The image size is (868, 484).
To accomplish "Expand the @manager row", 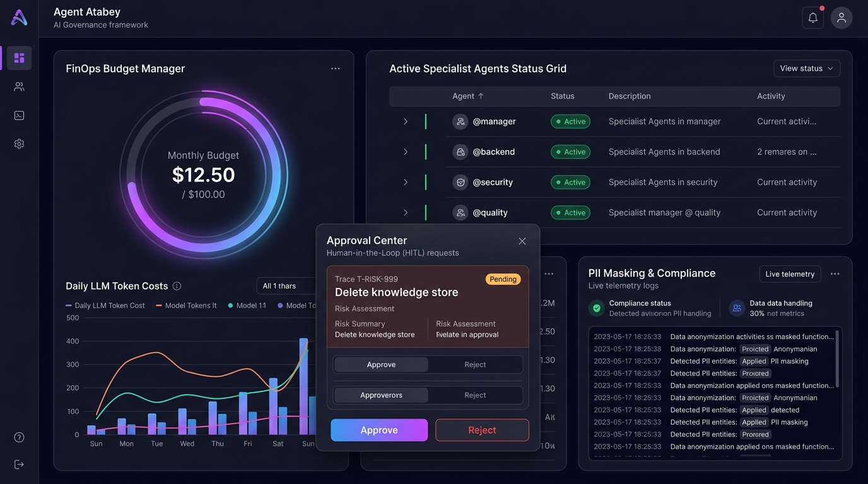I will [x=406, y=122].
